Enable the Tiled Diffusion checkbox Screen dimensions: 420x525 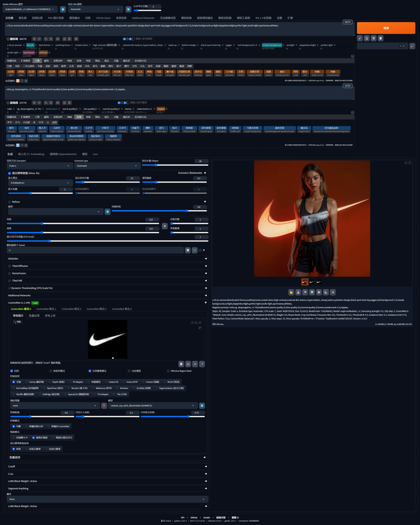pos(10,266)
